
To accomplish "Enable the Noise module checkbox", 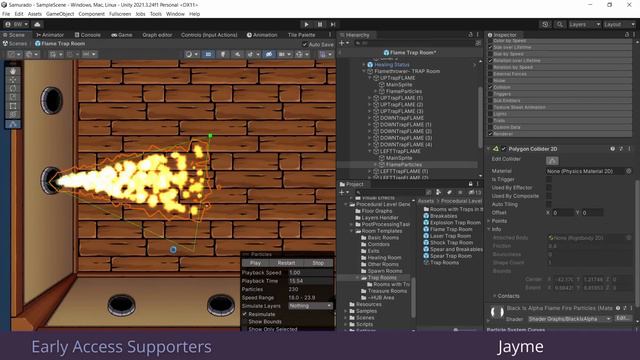I will (x=491, y=80).
